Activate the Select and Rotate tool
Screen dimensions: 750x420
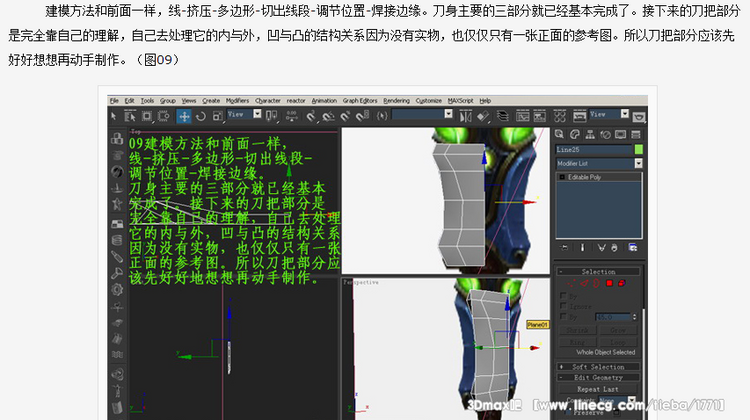point(201,116)
